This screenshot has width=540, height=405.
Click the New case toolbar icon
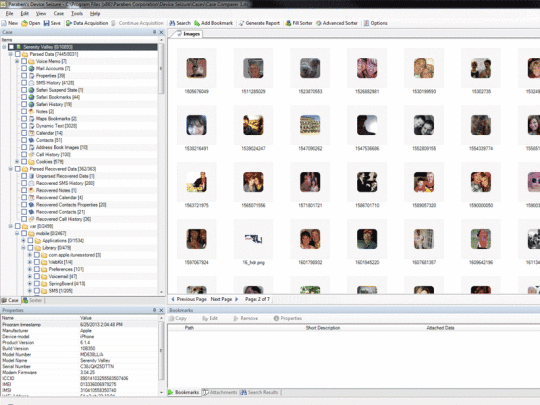tap(4, 23)
